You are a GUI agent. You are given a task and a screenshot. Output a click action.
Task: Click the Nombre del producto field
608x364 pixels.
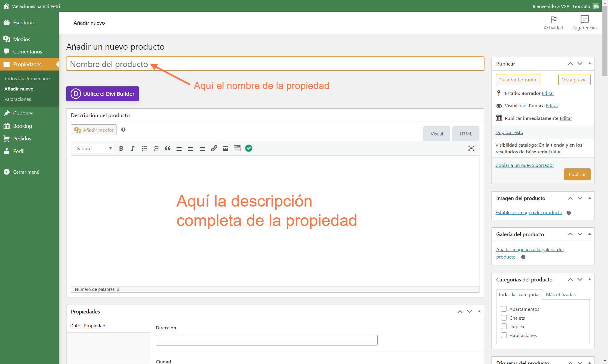coord(275,64)
